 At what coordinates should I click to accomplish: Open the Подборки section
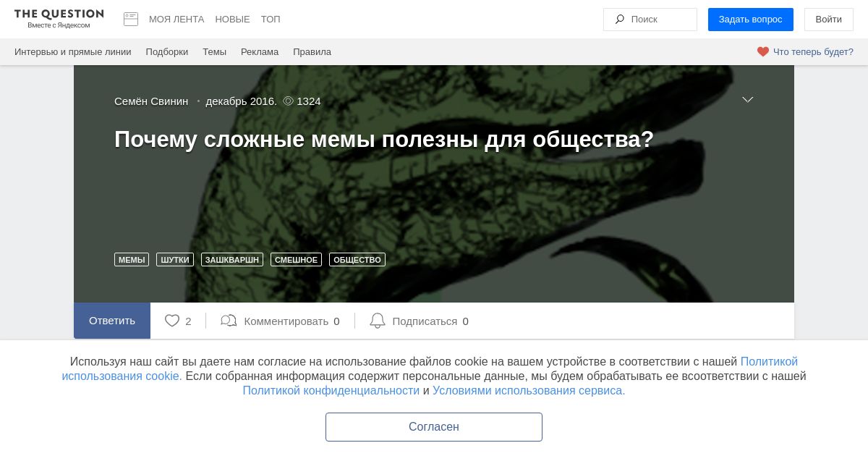click(167, 52)
